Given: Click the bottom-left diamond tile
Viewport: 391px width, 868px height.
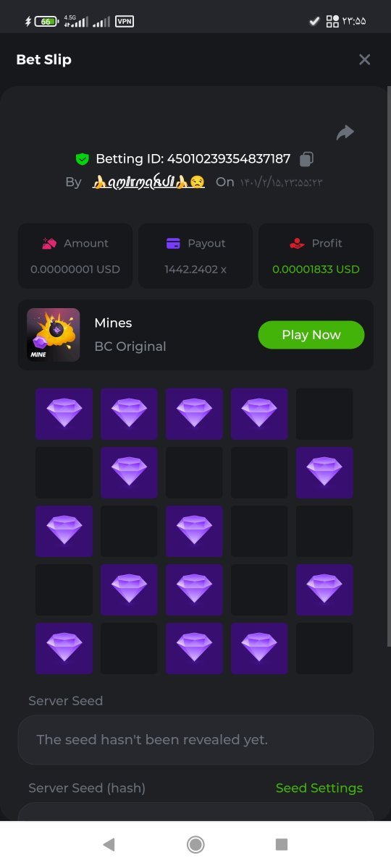Looking at the screenshot, I should (x=64, y=648).
